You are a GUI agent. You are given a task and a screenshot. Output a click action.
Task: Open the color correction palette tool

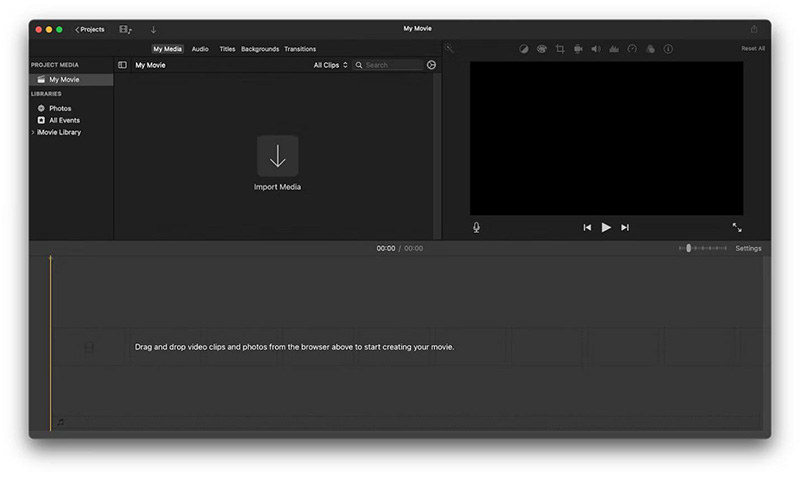coord(542,49)
